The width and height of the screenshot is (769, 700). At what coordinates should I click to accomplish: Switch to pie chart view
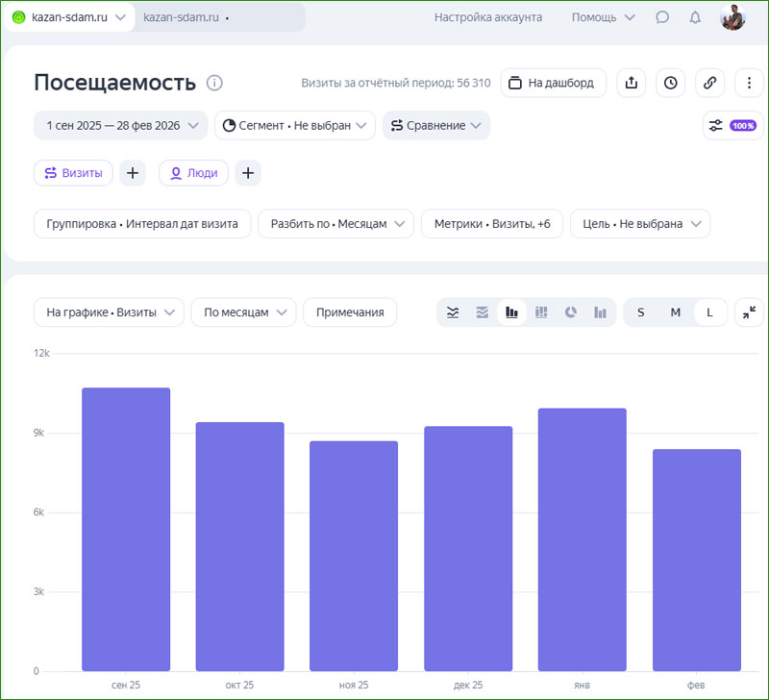[x=571, y=312]
